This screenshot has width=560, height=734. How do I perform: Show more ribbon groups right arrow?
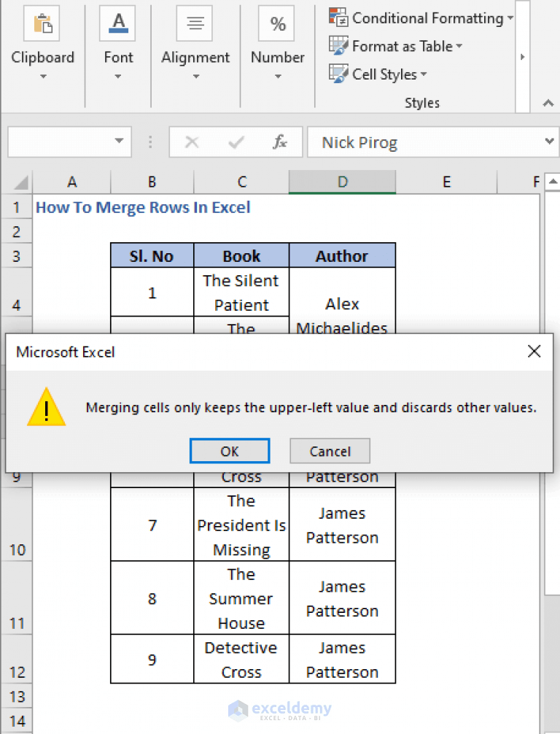click(523, 57)
